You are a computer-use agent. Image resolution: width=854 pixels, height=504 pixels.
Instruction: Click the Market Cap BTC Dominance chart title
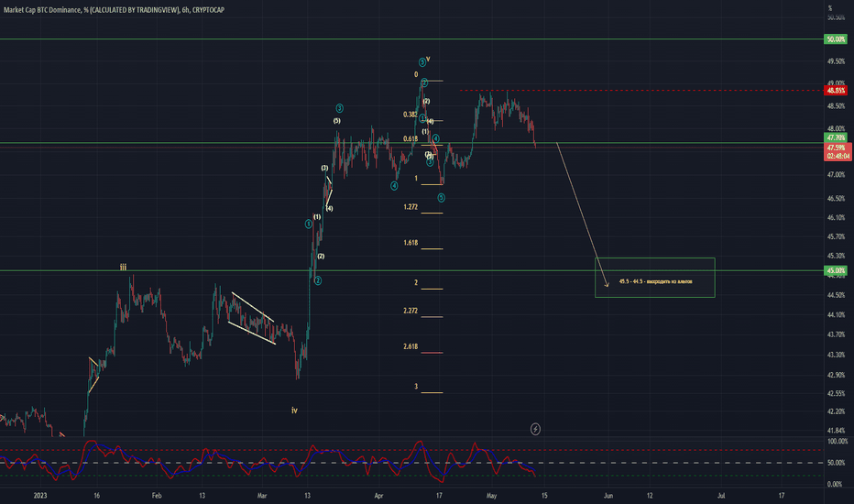click(114, 10)
